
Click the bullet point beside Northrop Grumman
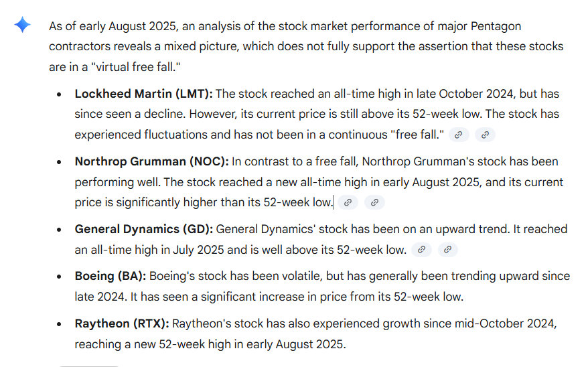point(60,162)
